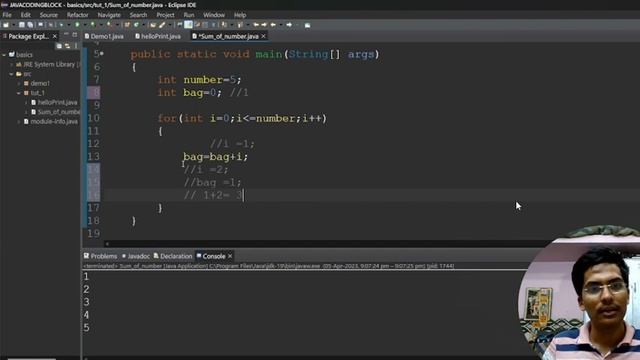Click the New Java Class icon
This screenshot has width=640, height=360.
[136, 25]
